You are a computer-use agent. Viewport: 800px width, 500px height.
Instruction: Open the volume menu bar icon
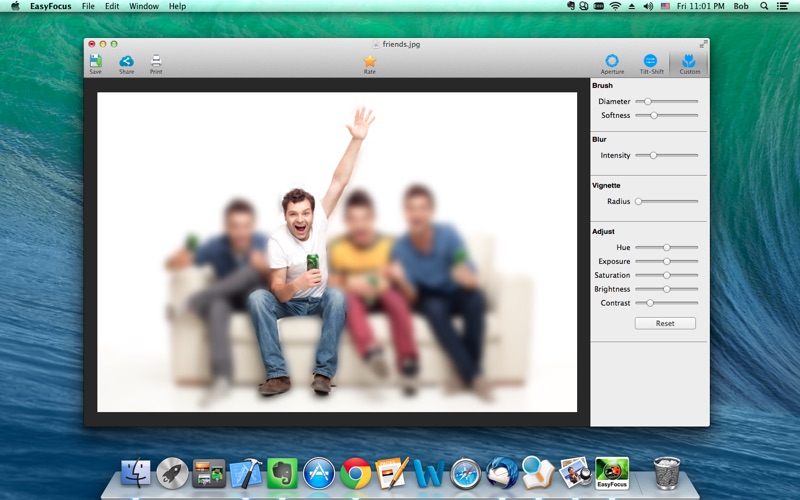648,6
